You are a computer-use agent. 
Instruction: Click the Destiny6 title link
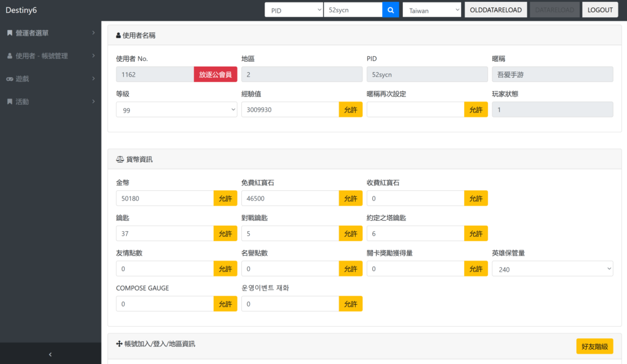[21, 10]
